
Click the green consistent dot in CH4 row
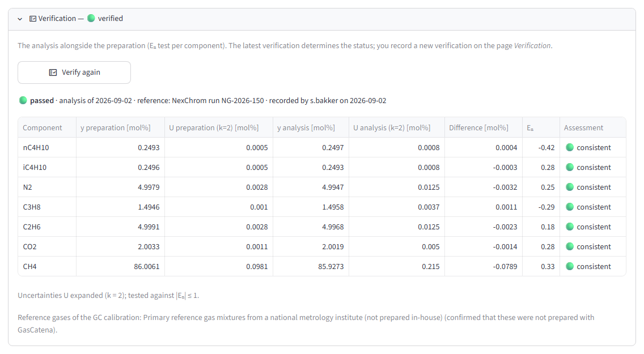[570, 267]
